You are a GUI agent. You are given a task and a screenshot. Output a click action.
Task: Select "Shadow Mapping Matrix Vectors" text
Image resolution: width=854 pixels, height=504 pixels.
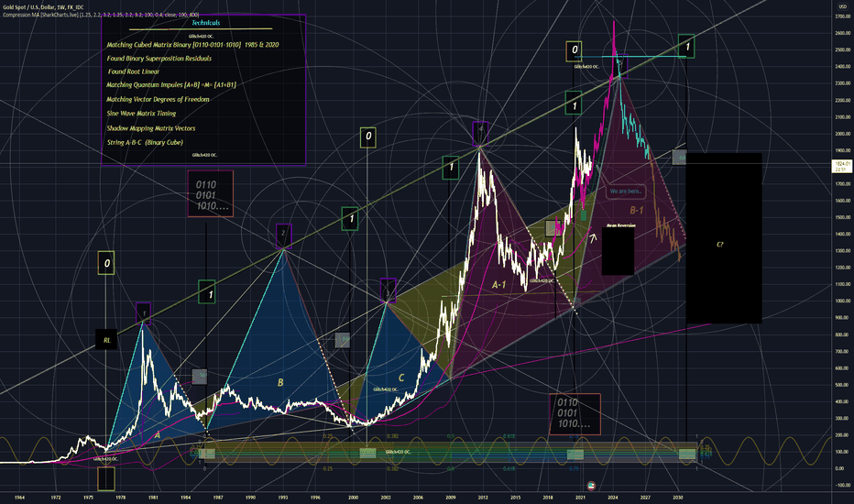[151, 128]
